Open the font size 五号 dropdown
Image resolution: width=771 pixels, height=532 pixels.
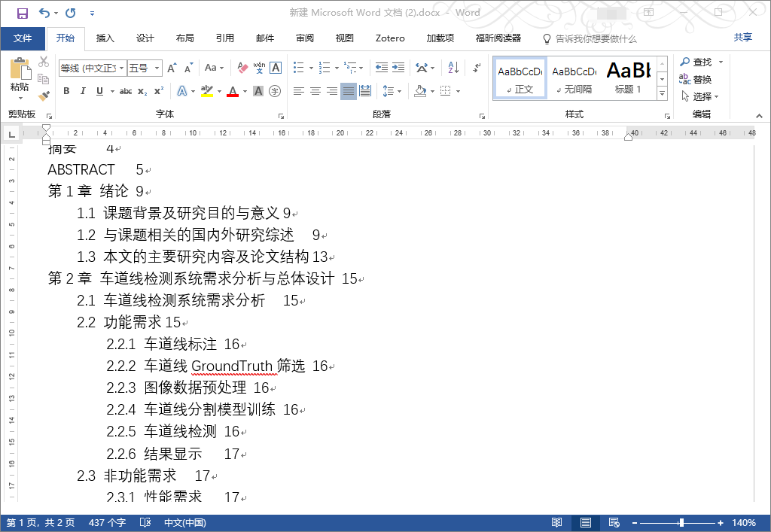click(x=157, y=68)
